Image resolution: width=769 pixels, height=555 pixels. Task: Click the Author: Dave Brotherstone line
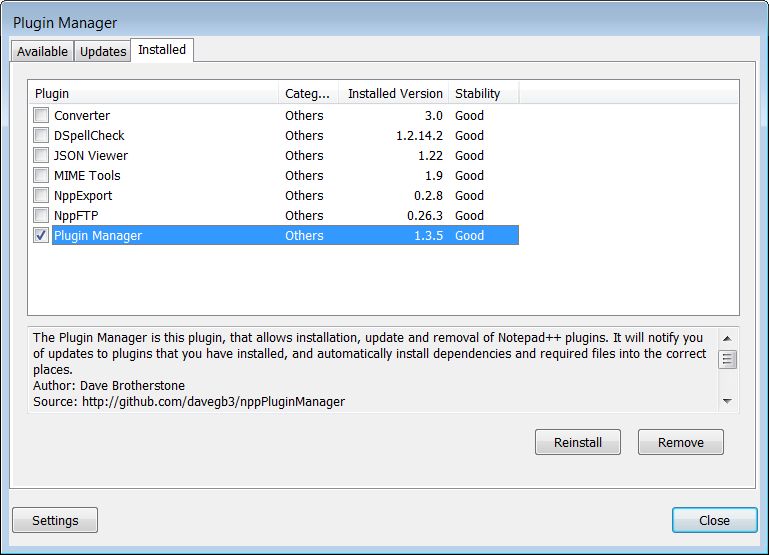tap(109, 386)
